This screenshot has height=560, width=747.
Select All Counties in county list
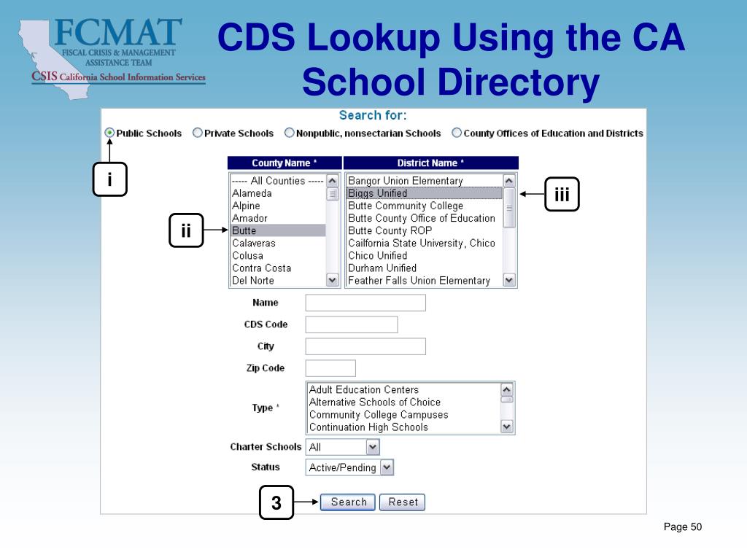278,181
